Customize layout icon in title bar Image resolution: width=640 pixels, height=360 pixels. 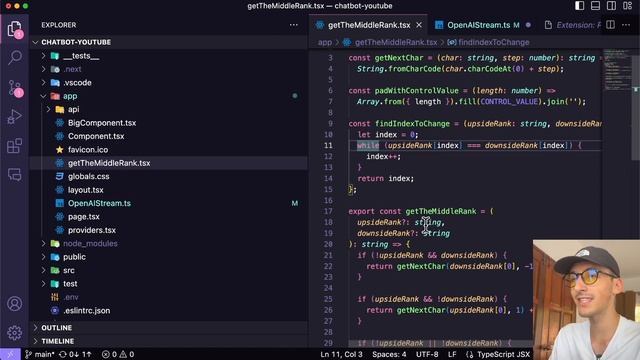click(627, 6)
